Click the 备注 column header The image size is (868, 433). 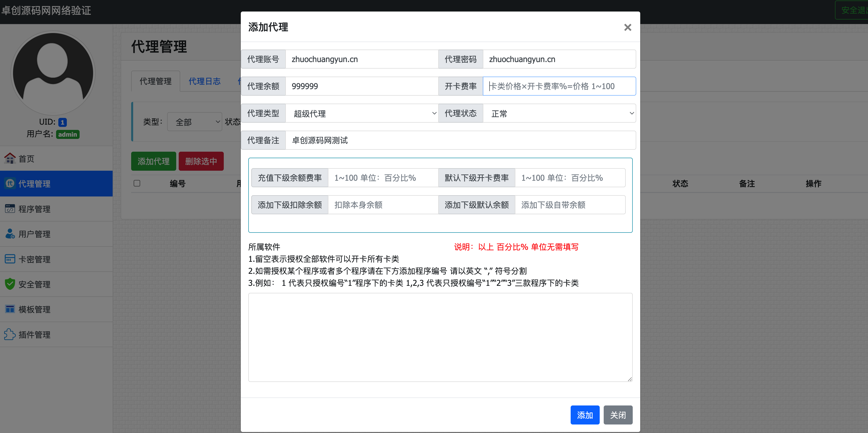747,183
